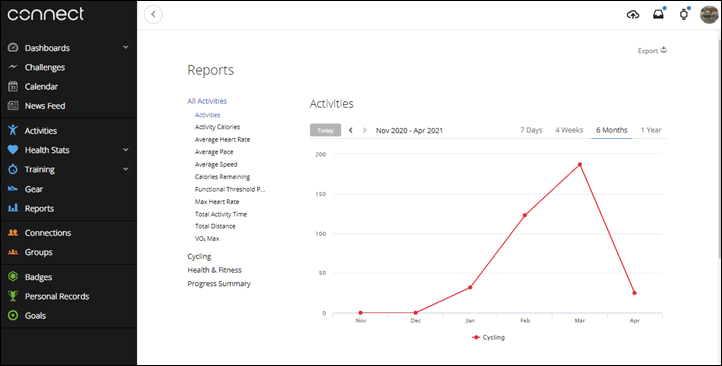Click the user profile avatar
This screenshot has width=722, height=366.
click(709, 15)
